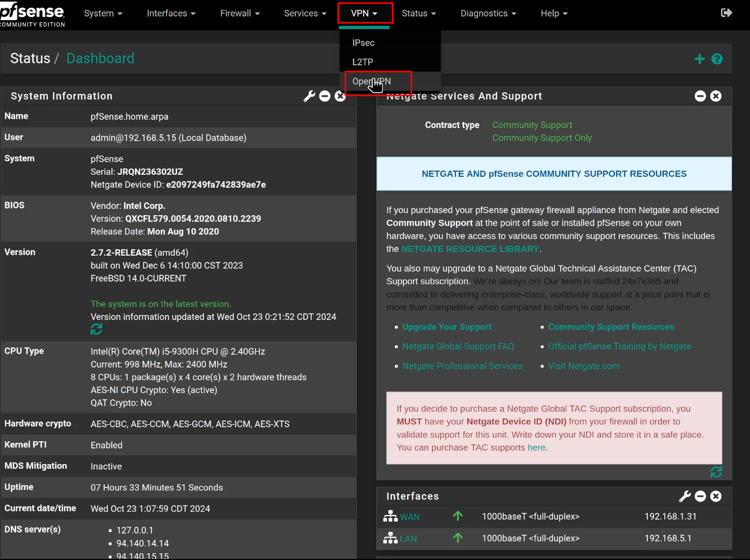
Task: Click the 2.7.2-RELEASE version text
Action: click(121, 253)
